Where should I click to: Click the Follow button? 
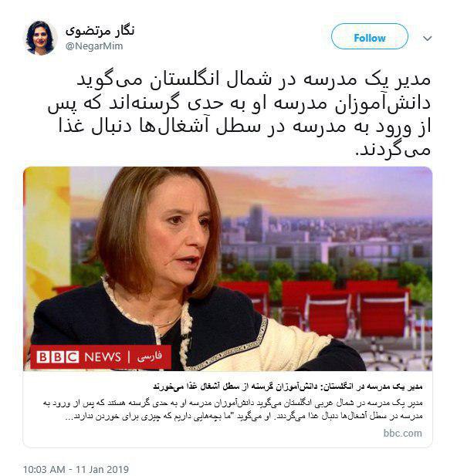click(370, 36)
